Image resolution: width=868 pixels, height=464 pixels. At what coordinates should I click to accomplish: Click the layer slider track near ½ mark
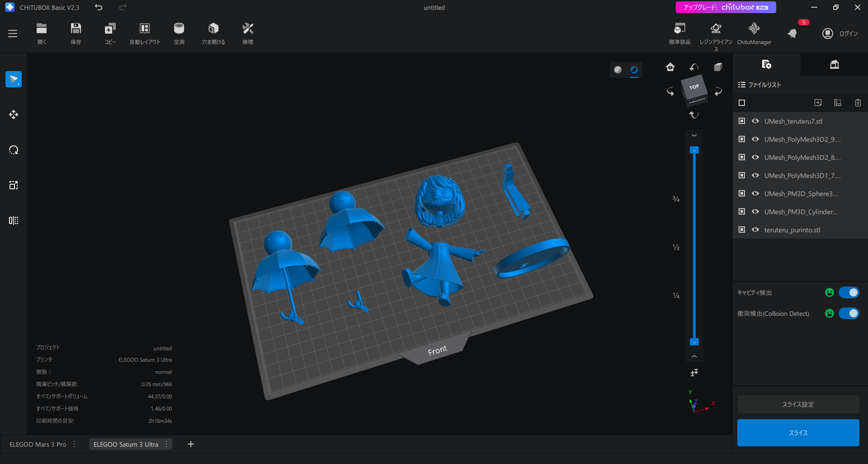(694, 247)
